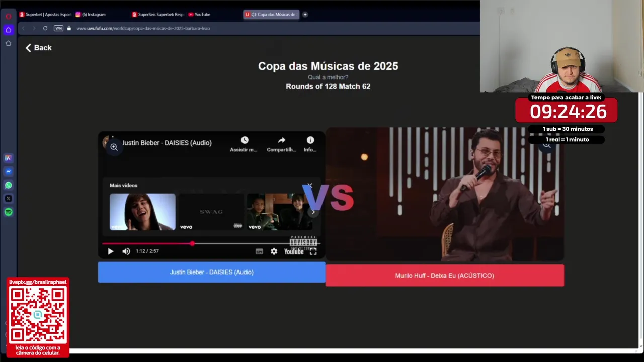Screen dimensions: 644x362
Task: Vote for Justin Bieber - DAISIES (Audio)
Action: (x=211, y=272)
